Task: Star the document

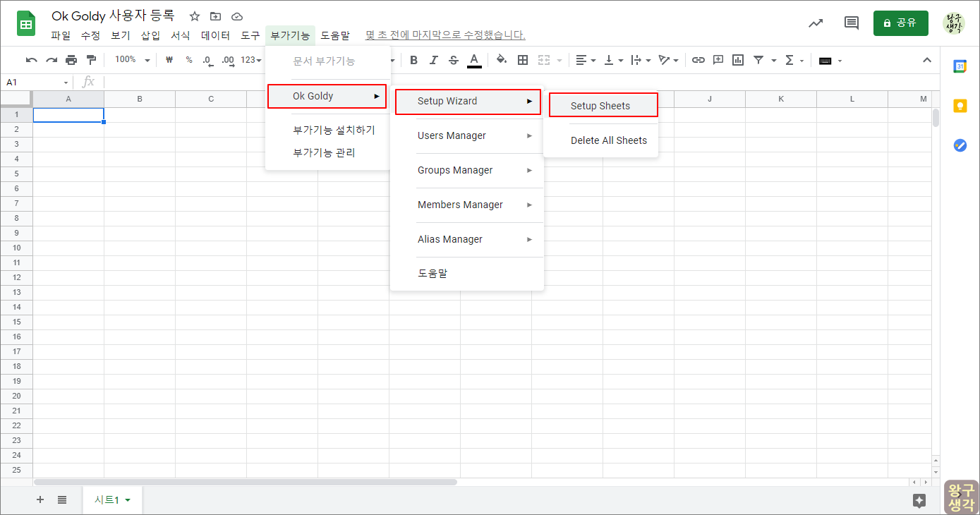Action: (195, 16)
